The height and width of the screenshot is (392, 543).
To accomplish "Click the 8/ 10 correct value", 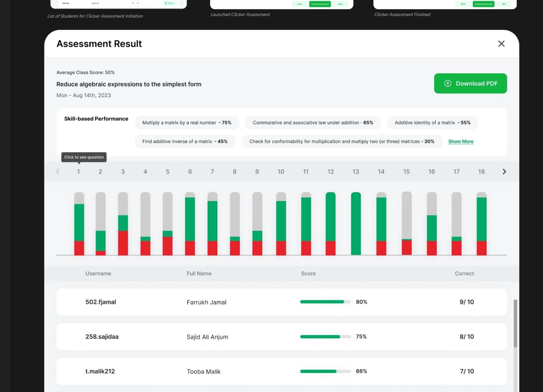I will click(467, 337).
